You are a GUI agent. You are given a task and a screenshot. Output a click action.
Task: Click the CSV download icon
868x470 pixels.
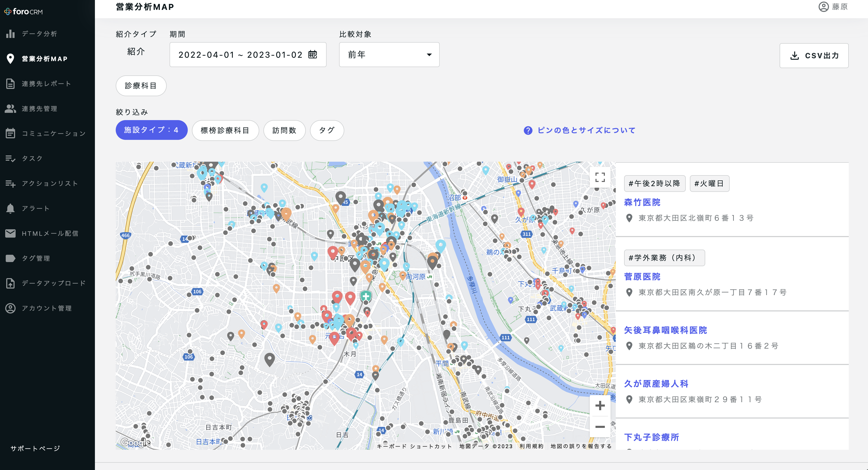[x=795, y=56]
